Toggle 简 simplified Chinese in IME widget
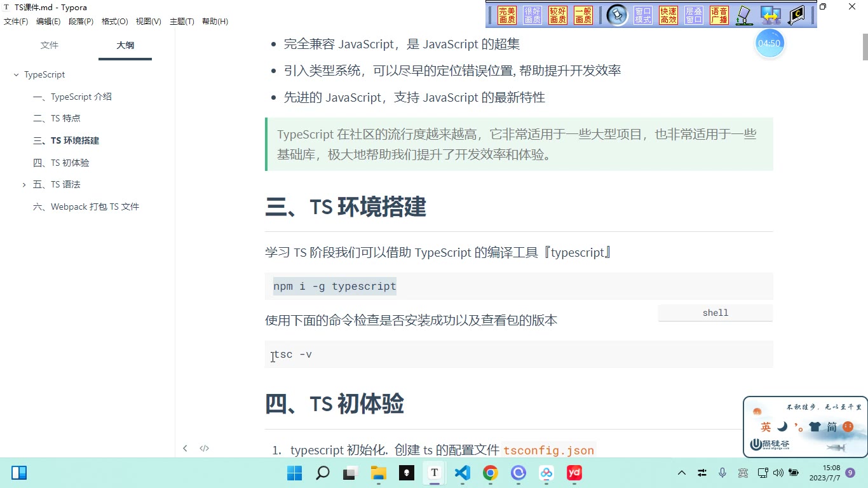 (832, 427)
